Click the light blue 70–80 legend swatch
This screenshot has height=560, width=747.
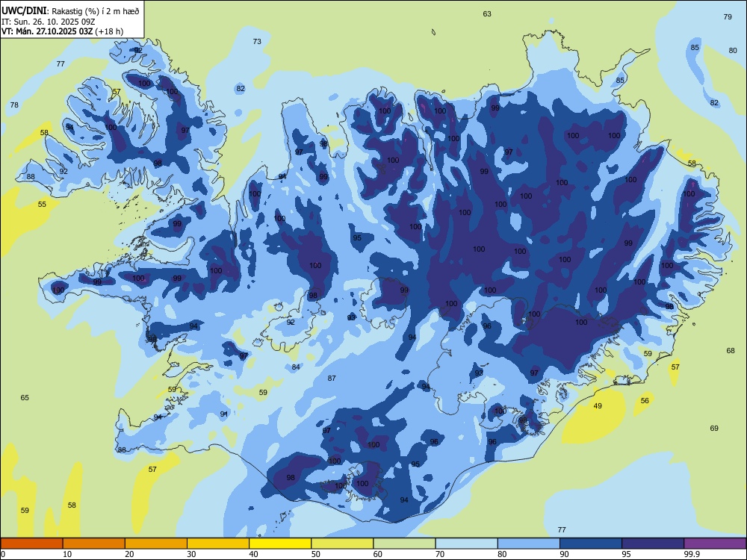pos(466,544)
